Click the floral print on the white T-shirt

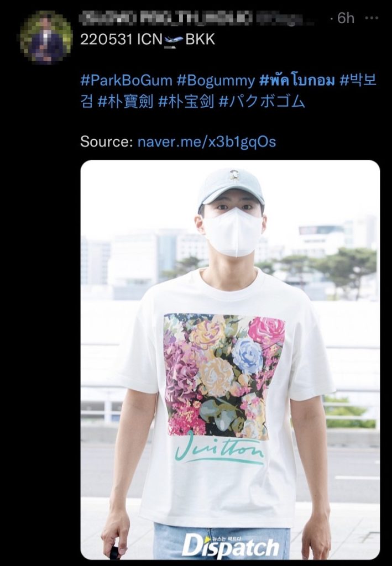tap(224, 376)
